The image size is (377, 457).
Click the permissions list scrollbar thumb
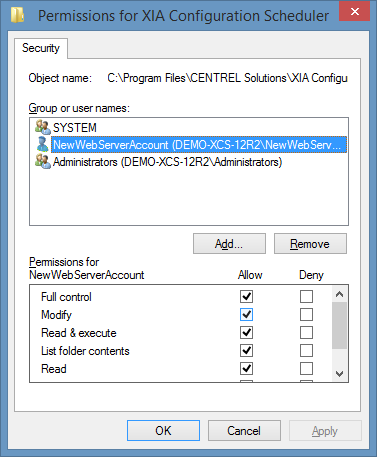339,325
